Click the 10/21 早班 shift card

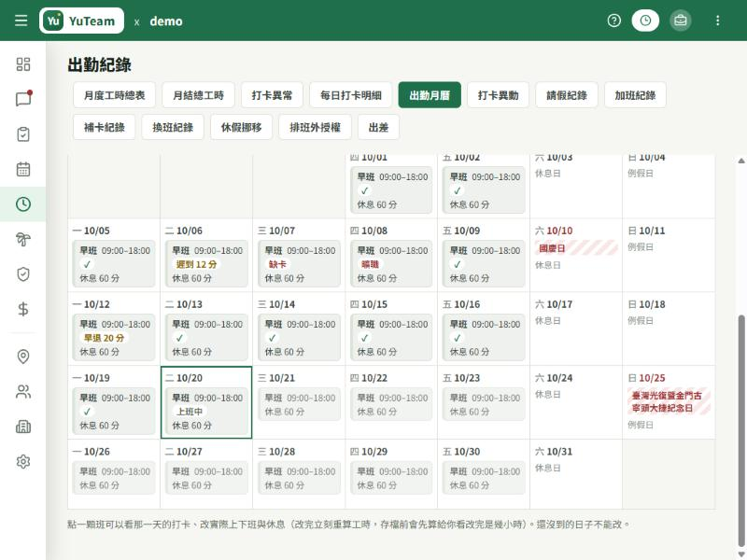point(299,404)
